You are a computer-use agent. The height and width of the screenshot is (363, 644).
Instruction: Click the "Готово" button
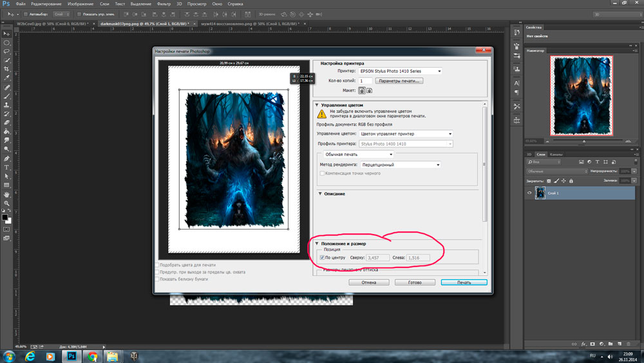point(415,282)
